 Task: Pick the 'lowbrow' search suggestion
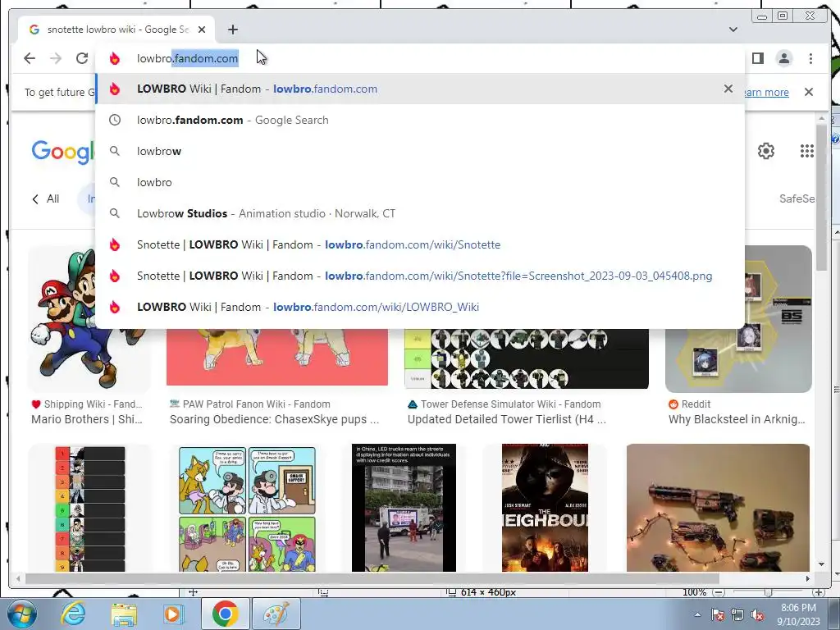point(421,151)
